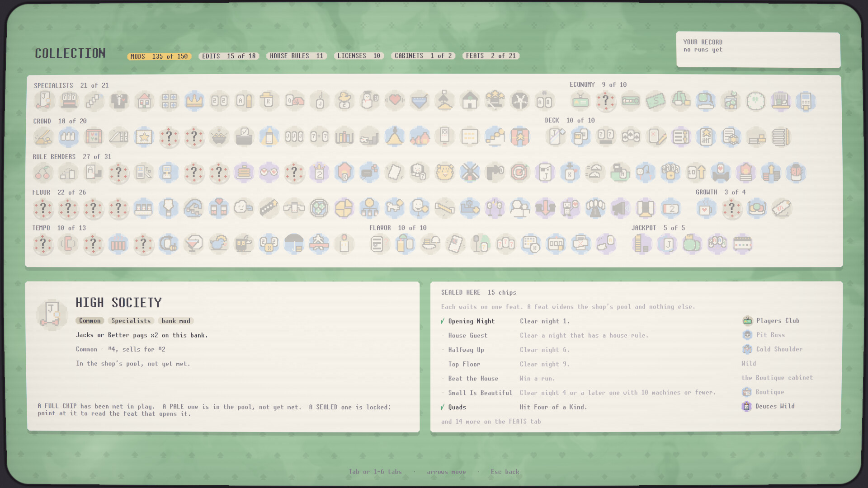This screenshot has height=488, width=868.
Task: Click the Players Club reward
Action: point(771,321)
